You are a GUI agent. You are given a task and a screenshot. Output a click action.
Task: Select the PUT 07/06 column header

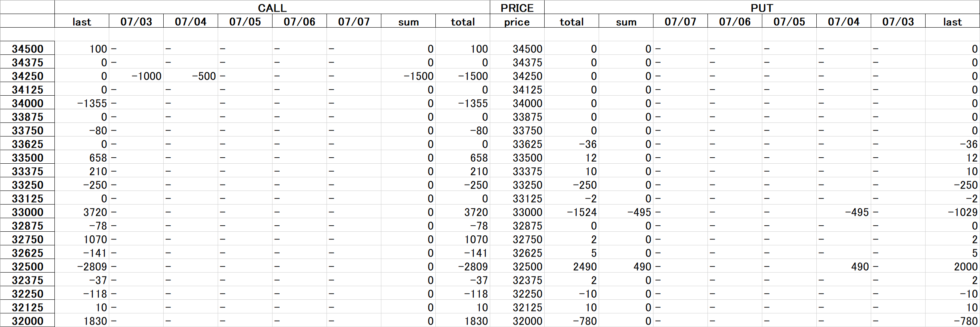(735, 21)
